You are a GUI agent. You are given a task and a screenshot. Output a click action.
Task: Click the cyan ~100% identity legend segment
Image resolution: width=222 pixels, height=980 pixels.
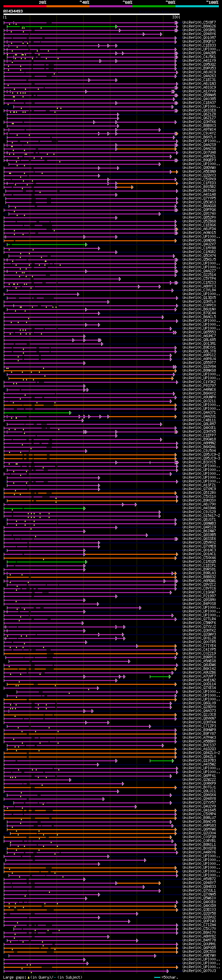pos(197,6)
